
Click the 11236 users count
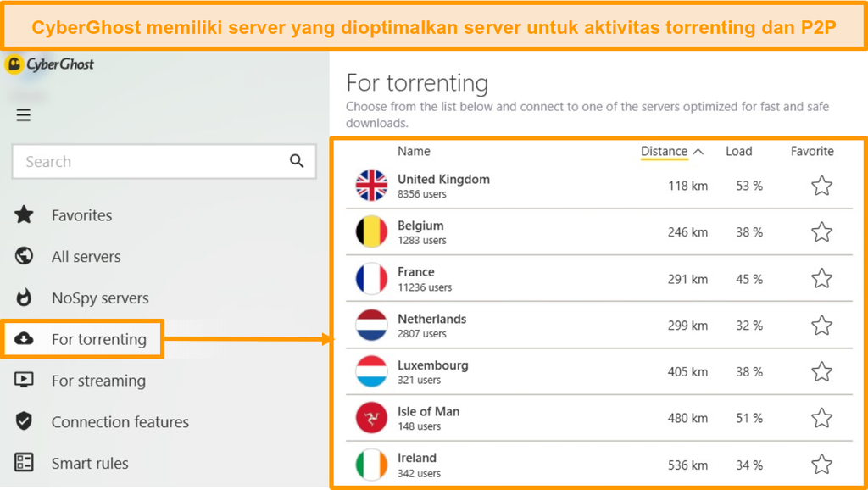click(x=425, y=287)
